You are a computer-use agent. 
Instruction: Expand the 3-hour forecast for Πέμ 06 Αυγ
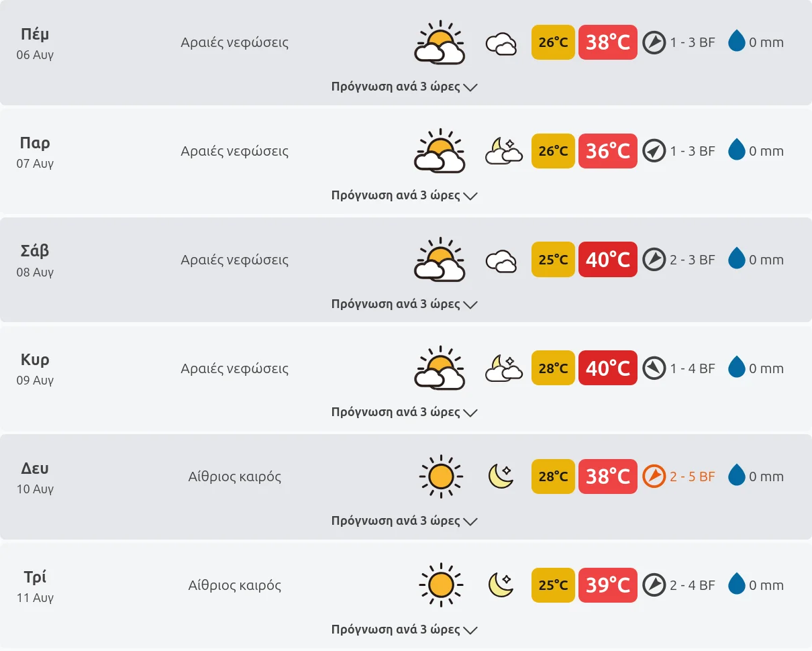404,87
